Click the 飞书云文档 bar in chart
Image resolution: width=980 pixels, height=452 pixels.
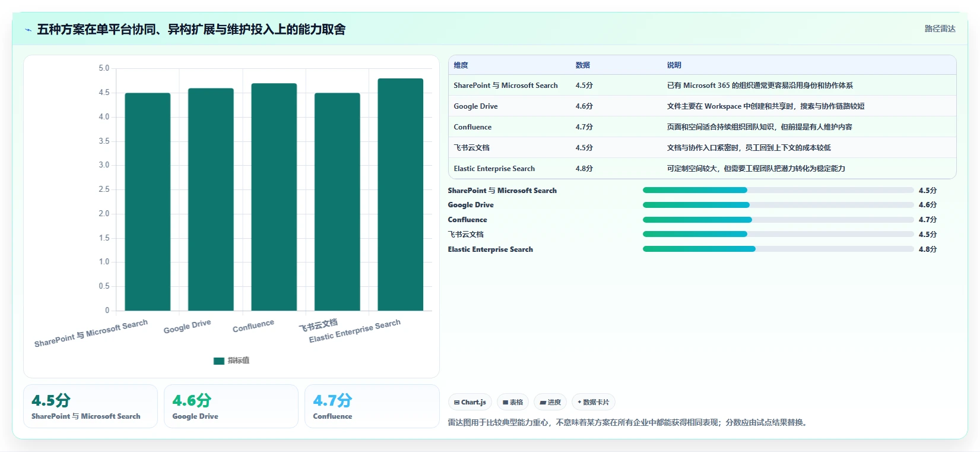pyautogui.click(x=337, y=202)
